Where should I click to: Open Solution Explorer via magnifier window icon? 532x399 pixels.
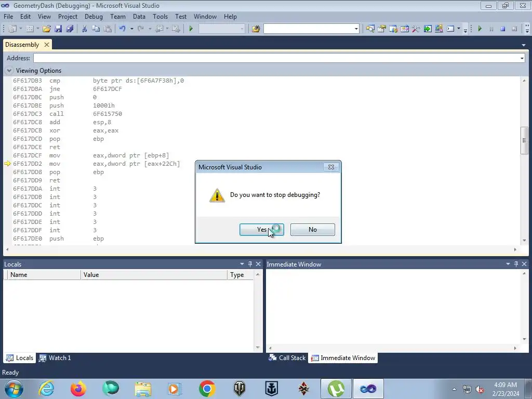tap(370, 29)
